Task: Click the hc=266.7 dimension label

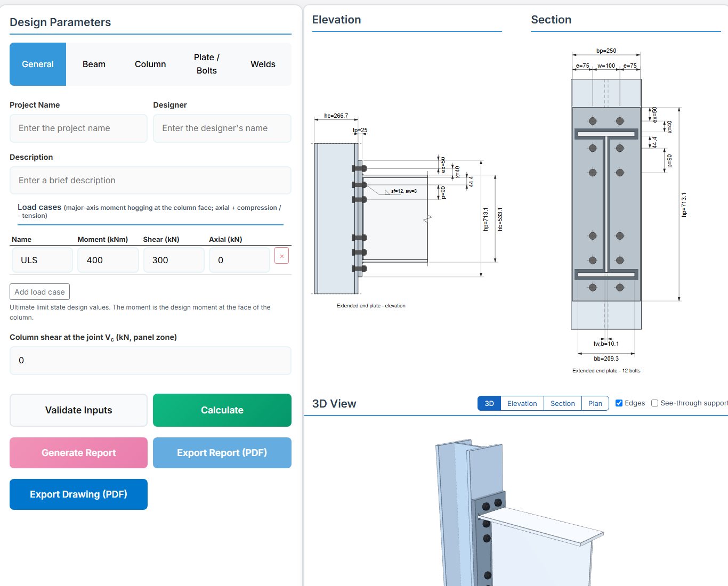Action: click(336, 116)
